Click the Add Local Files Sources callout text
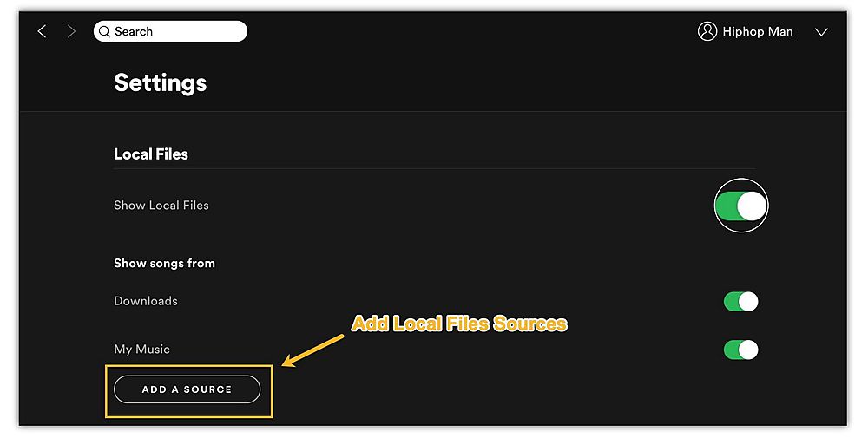The width and height of the screenshot is (868, 438). click(x=458, y=324)
